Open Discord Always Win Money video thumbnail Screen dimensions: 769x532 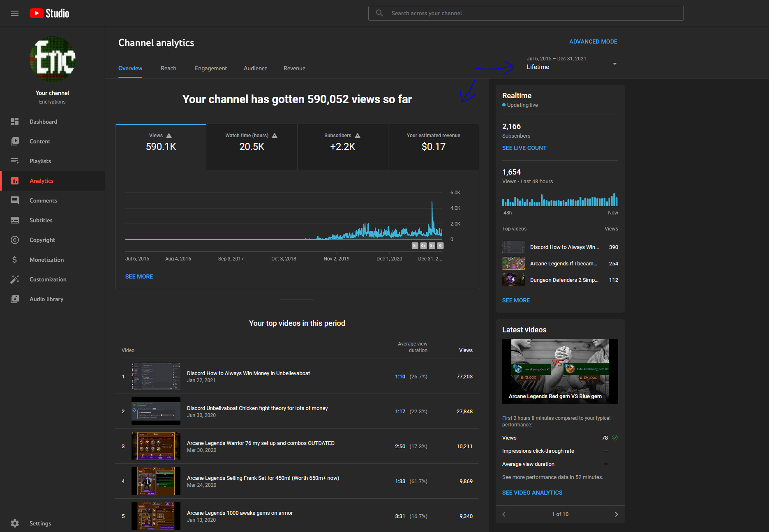(x=156, y=376)
